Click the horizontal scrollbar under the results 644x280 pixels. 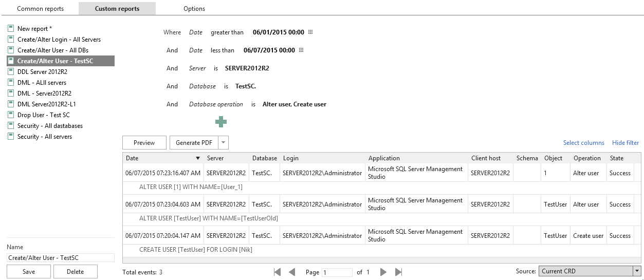[x=382, y=260]
